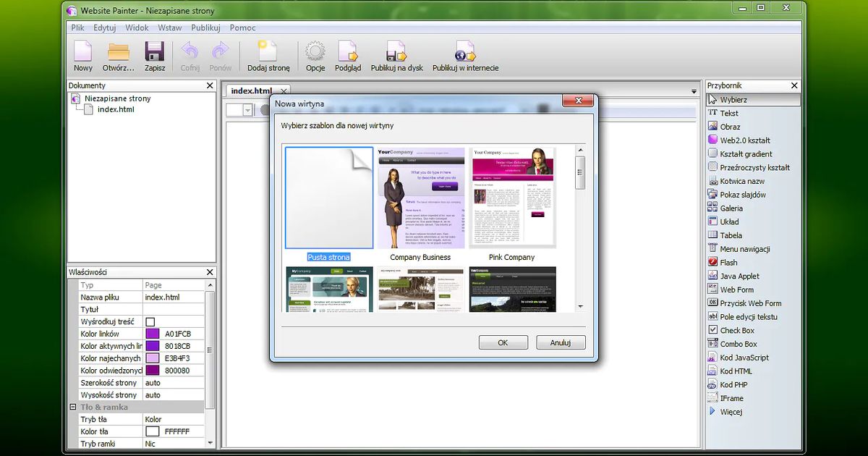Toggle the Wyśrodkuj treść checkbox
Image resolution: width=868 pixels, height=456 pixels.
pyautogui.click(x=150, y=321)
